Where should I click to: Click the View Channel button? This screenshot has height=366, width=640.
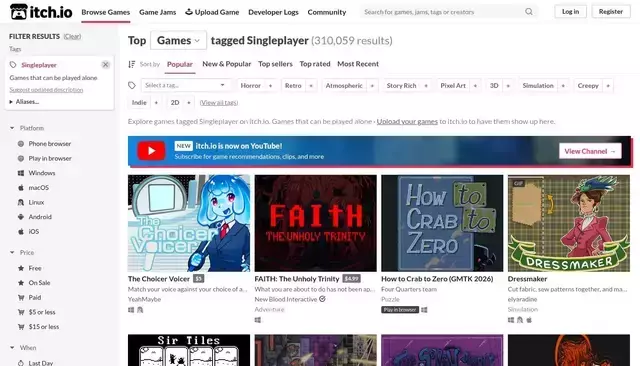pos(590,151)
